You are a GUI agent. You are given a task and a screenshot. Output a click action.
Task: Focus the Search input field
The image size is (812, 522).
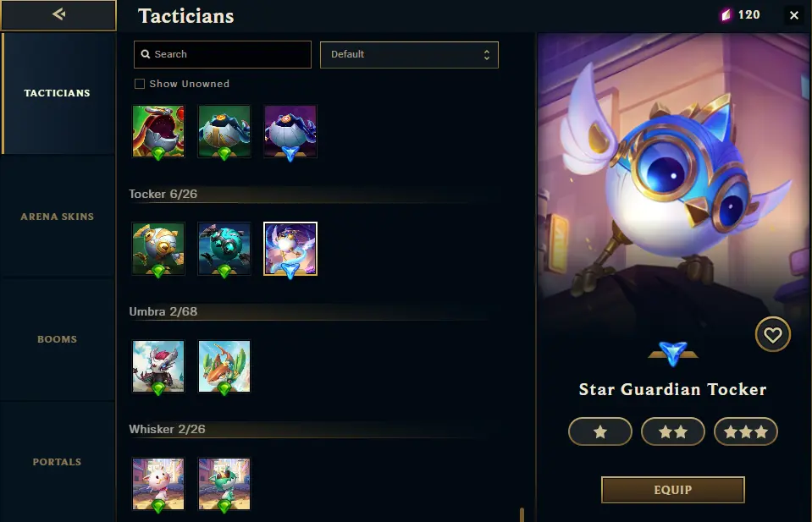(223, 54)
